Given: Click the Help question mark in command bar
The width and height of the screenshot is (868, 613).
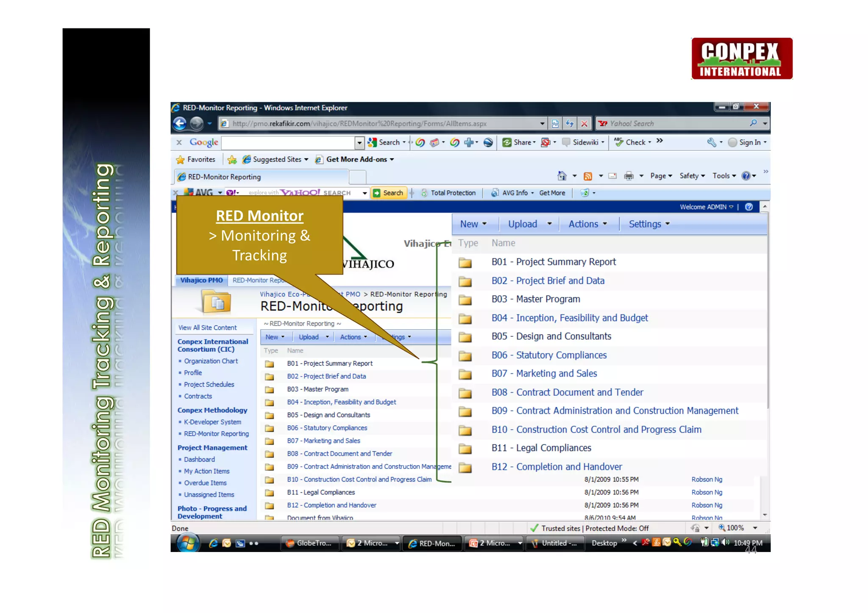Looking at the screenshot, I should click(x=746, y=176).
